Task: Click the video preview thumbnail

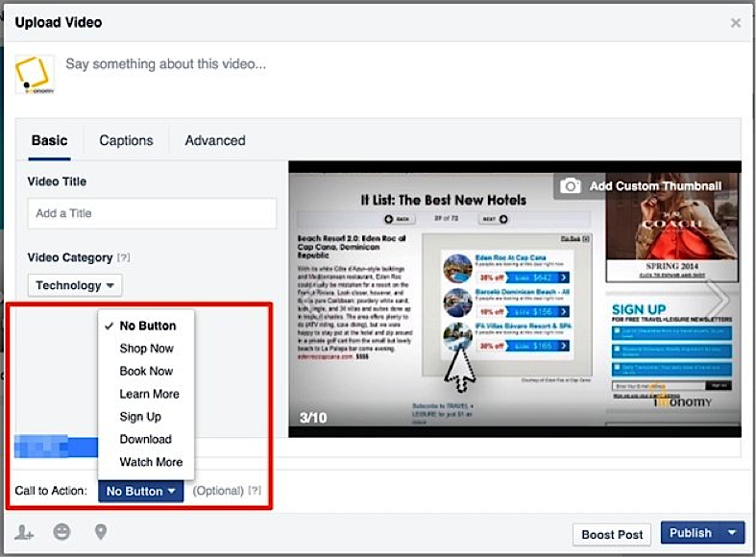Action: tap(515, 300)
